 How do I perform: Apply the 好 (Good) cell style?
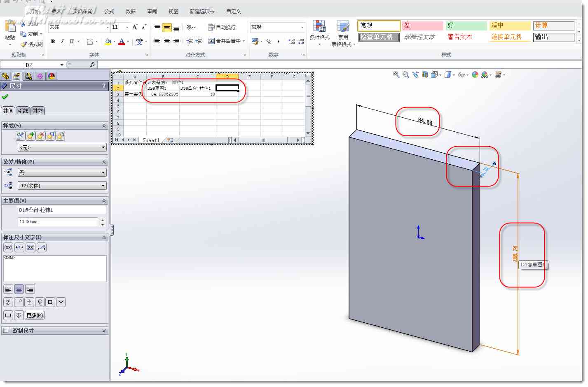click(x=466, y=26)
